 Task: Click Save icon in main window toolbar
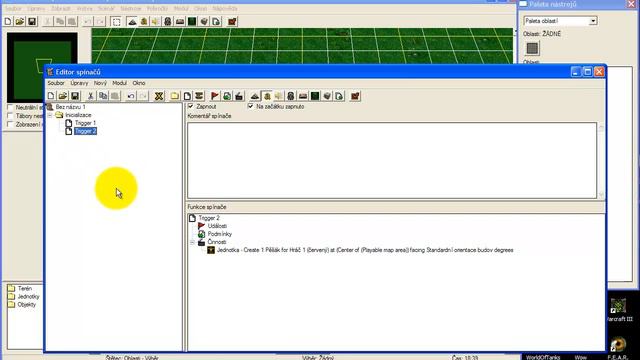[x=32, y=21]
